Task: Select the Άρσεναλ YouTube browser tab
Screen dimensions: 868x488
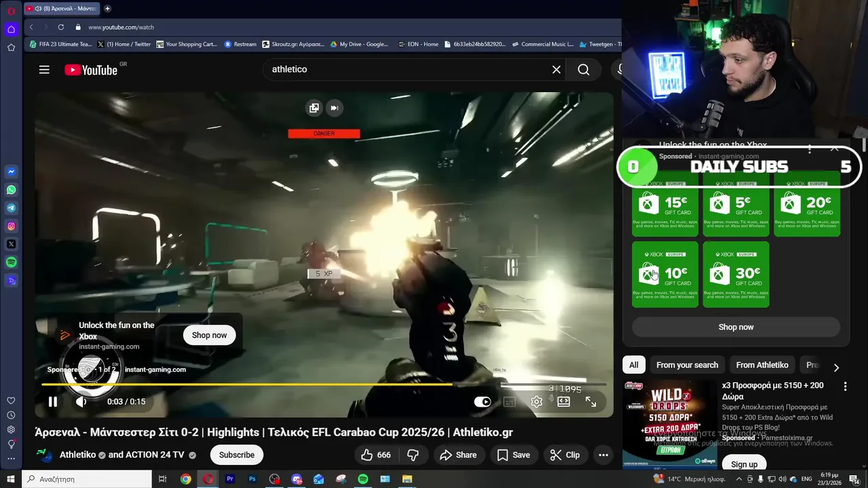Action: tap(61, 8)
